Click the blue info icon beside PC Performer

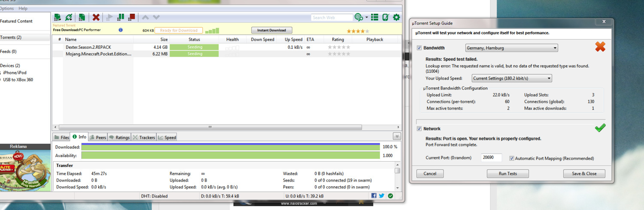tap(121, 30)
